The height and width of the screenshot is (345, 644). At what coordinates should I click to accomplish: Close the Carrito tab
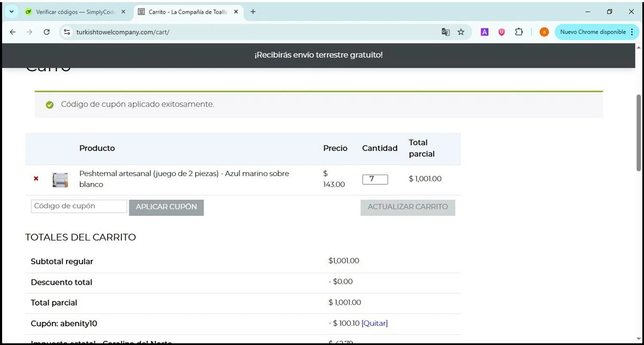(x=236, y=12)
